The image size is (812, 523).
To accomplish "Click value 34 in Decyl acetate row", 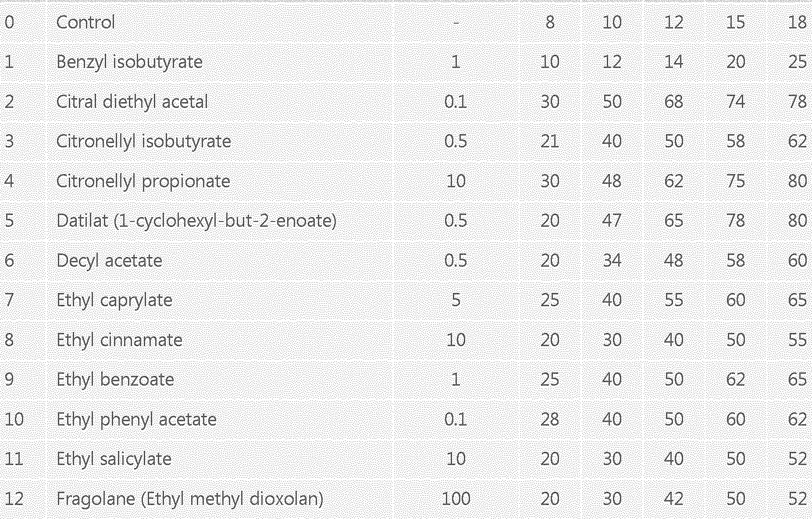I will (x=611, y=261).
